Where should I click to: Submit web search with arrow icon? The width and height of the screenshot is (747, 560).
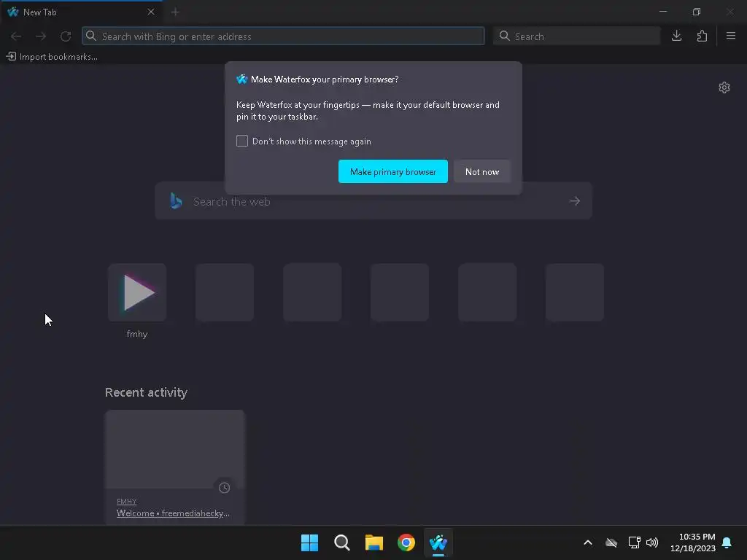point(575,201)
